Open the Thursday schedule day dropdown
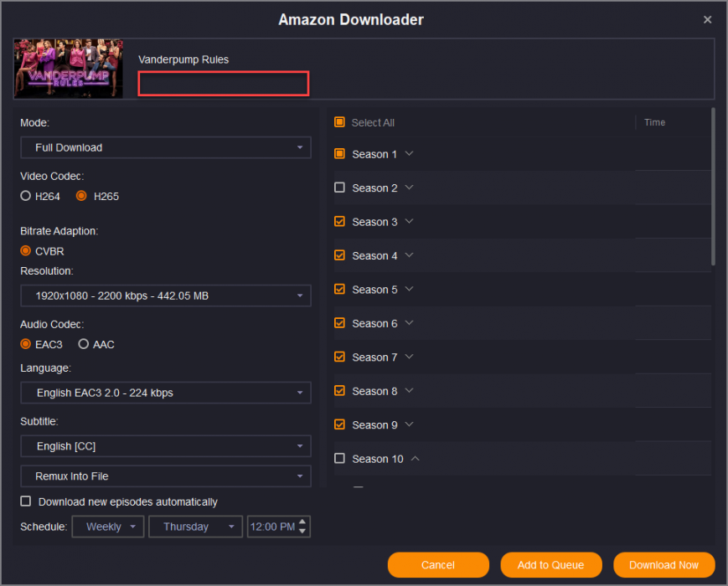728x586 pixels. pyautogui.click(x=195, y=527)
